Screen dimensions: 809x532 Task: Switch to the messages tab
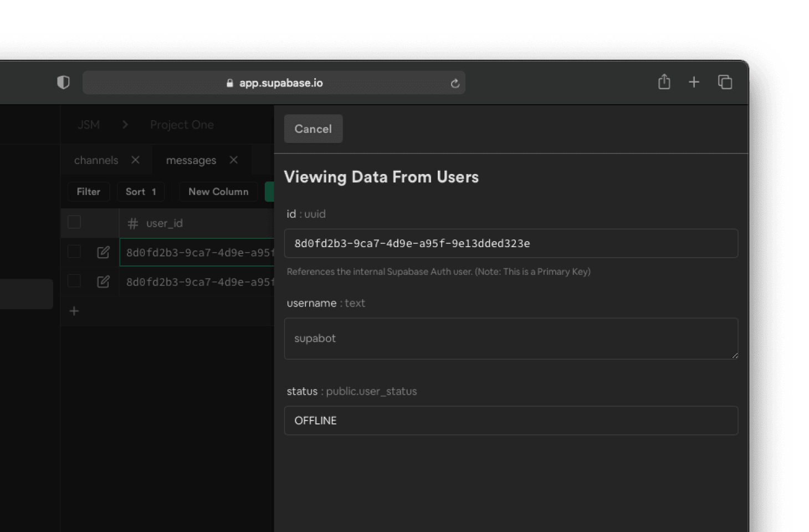pyautogui.click(x=191, y=160)
